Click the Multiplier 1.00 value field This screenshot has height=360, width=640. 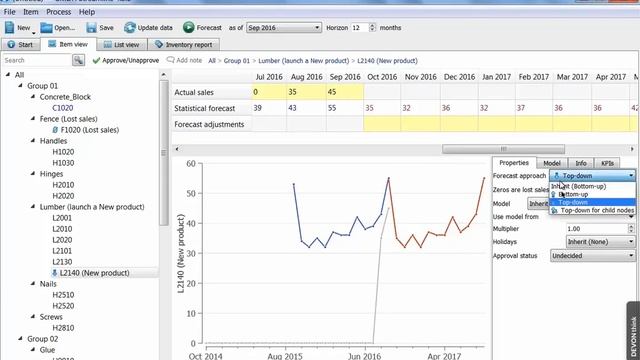pyautogui.click(x=596, y=229)
